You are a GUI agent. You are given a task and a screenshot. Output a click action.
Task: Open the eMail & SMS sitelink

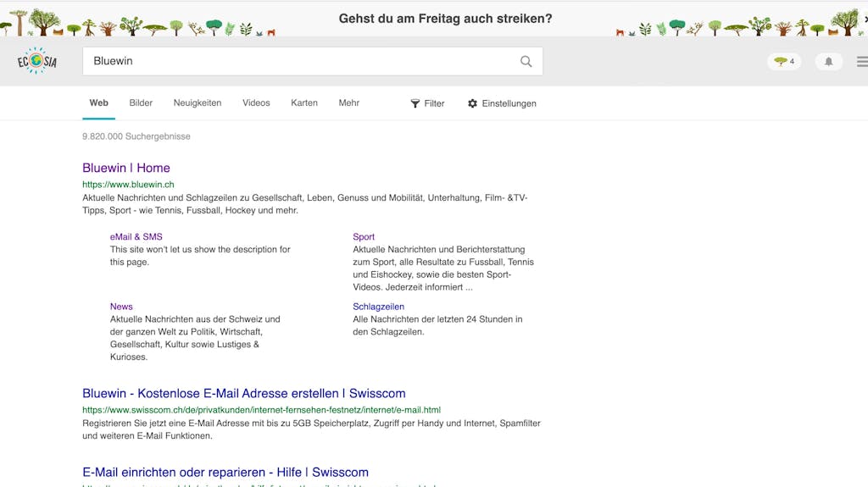(136, 236)
